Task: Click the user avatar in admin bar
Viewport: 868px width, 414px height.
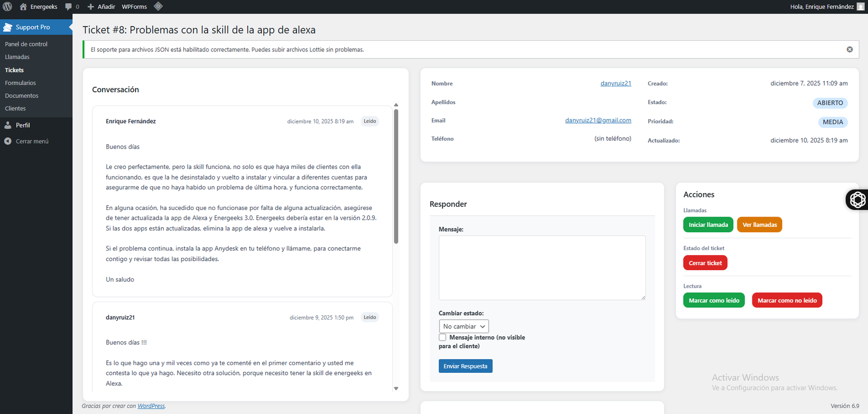Action: [860, 7]
